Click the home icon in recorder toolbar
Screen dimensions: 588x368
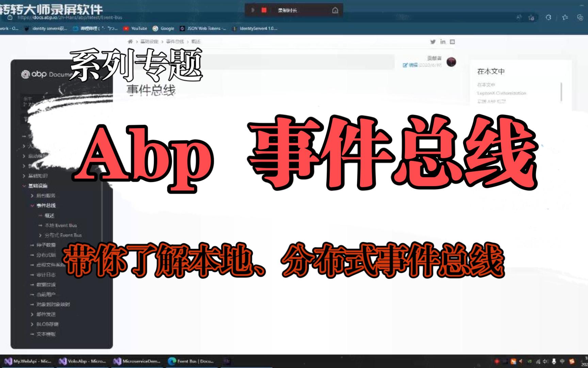click(x=335, y=10)
